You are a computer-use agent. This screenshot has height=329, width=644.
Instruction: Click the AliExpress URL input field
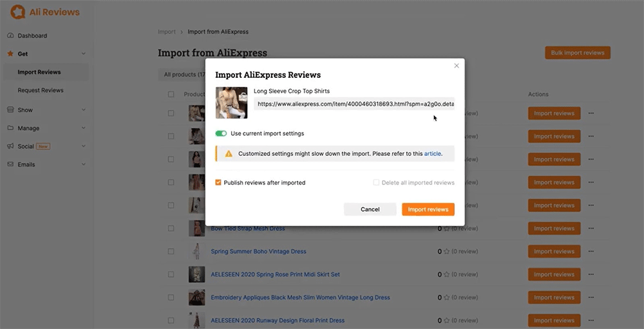pos(354,104)
